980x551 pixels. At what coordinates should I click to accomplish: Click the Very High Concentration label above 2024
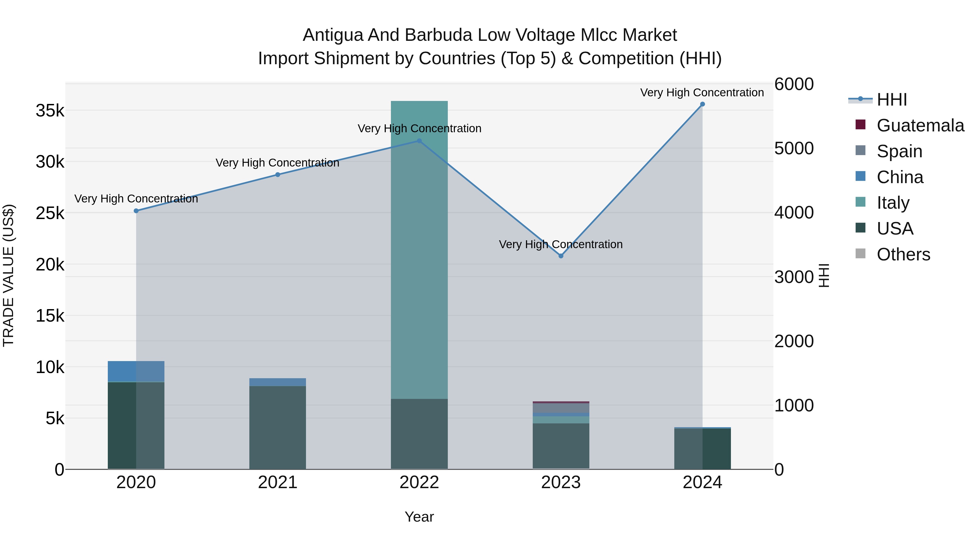[702, 93]
